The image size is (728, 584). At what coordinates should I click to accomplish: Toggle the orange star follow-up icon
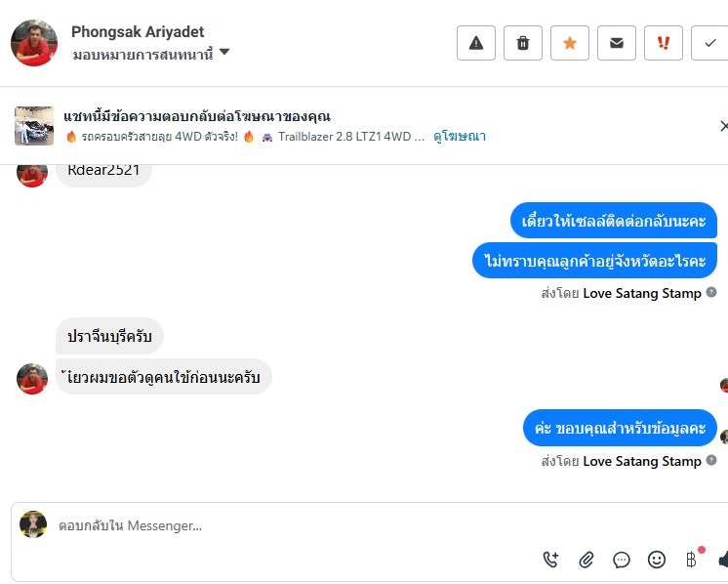click(570, 43)
